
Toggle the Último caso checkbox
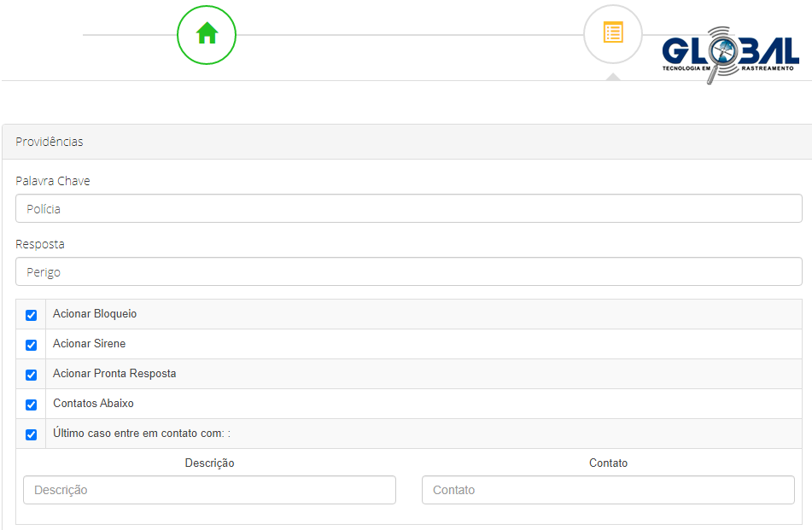32,434
